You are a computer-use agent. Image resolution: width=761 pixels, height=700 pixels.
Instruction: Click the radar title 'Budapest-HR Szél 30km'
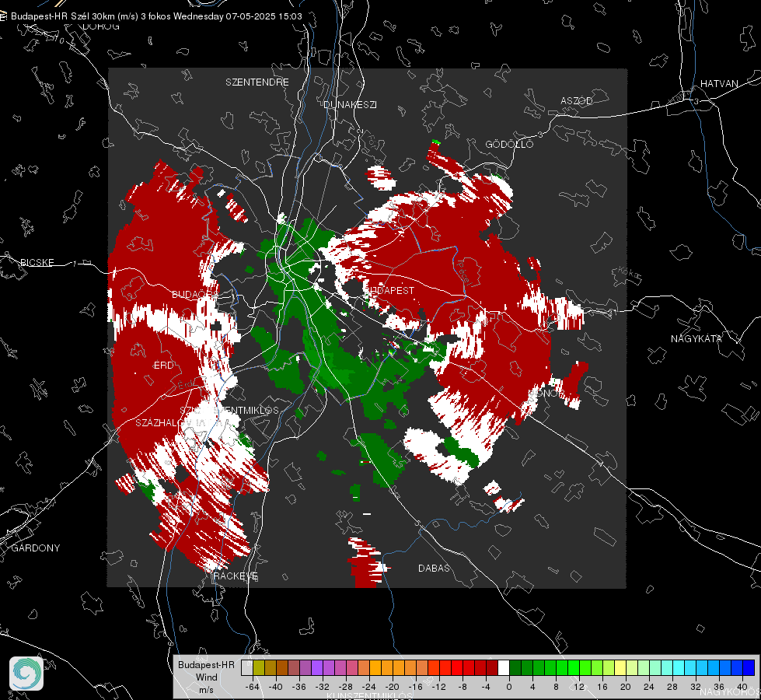coord(62,16)
